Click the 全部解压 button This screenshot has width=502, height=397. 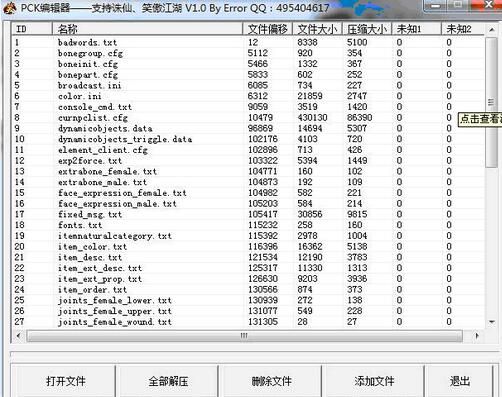(x=168, y=381)
